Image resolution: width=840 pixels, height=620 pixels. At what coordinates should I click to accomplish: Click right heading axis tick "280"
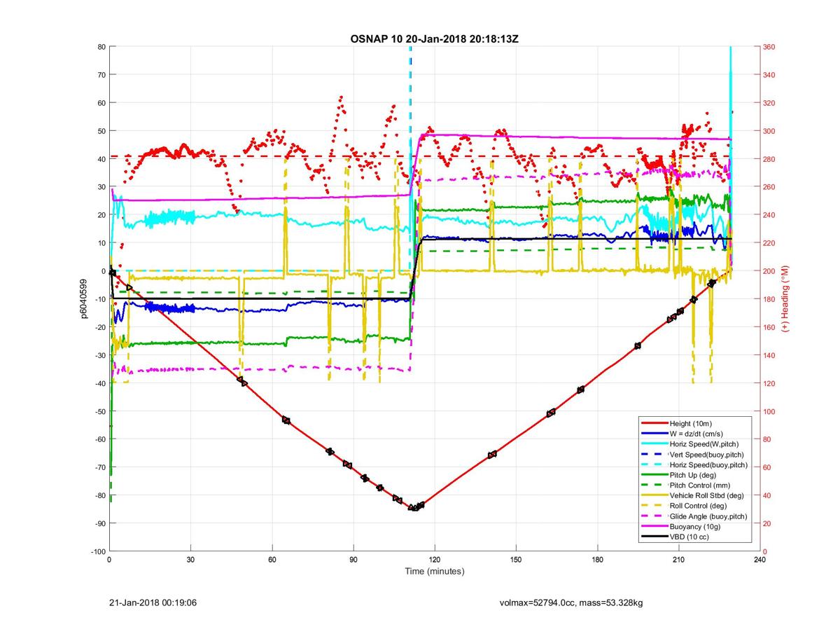(x=770, y=159)
